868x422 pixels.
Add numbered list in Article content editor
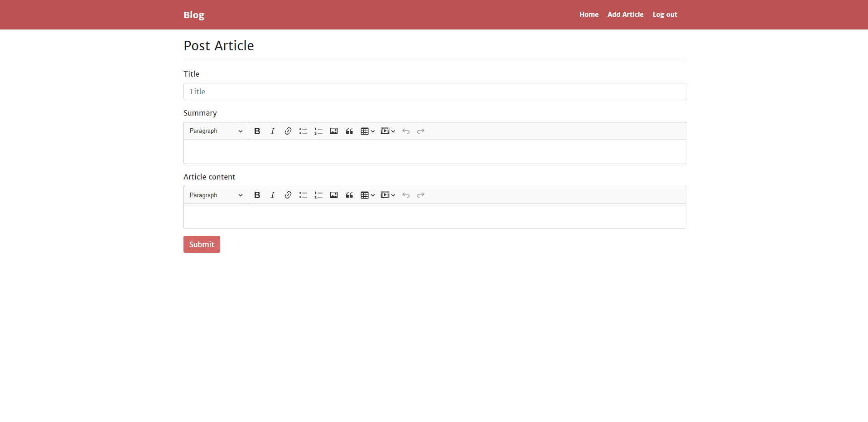coord(318,195)
